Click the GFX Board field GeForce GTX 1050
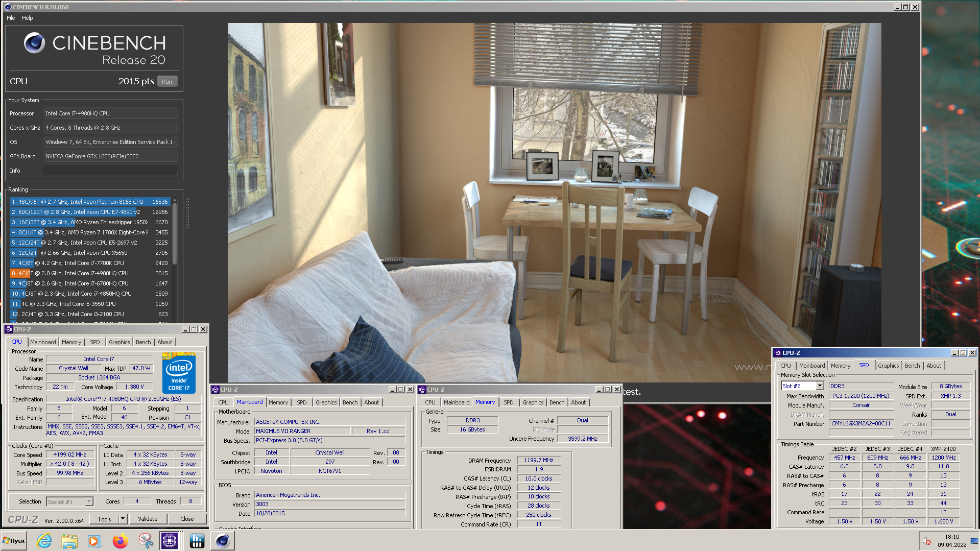 coord(110,156)
